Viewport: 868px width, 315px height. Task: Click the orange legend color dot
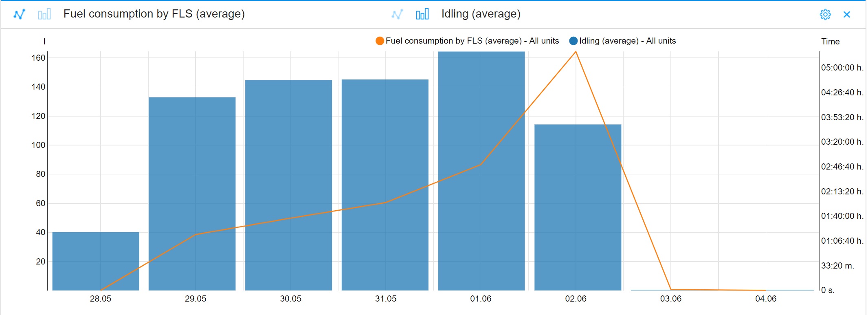(380, 41)
